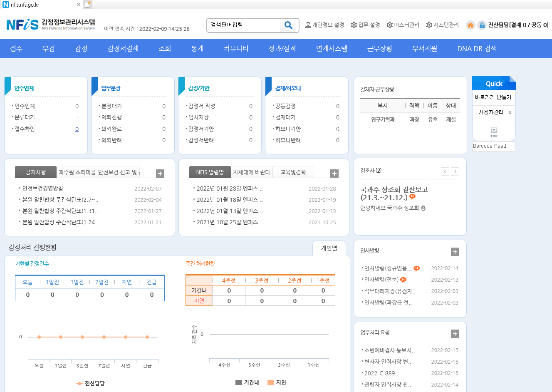Open 2022년 01월 28일 엔피스 post
The image size is (552, 392).
(230, 189)
